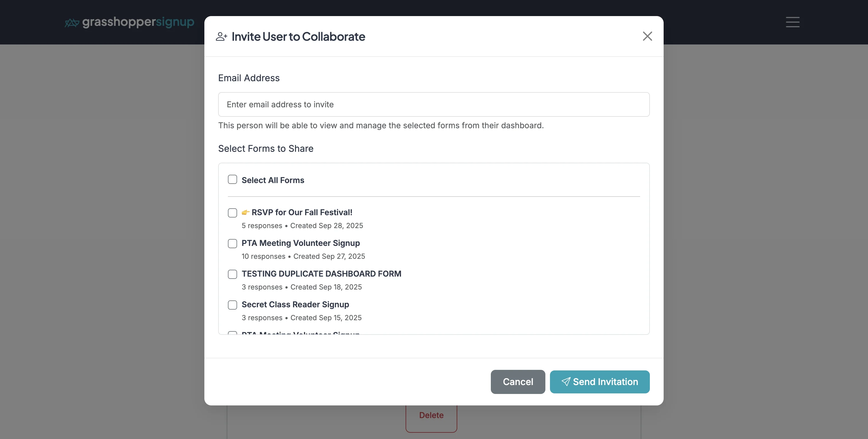The width and height of the screenshot is (868, 439).
Task: Enable sharing for Secret Class Reader Signup
Action: pos(232,305)
